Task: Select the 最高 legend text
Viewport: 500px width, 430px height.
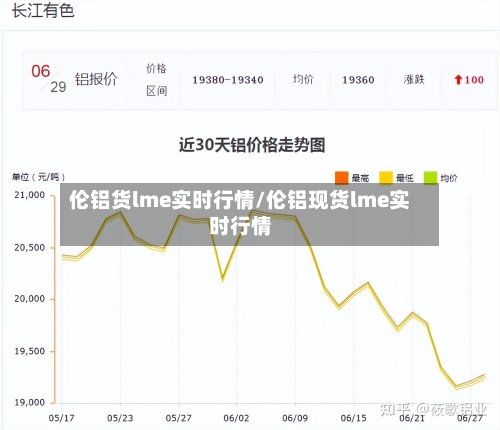Action: pos(360,178)
